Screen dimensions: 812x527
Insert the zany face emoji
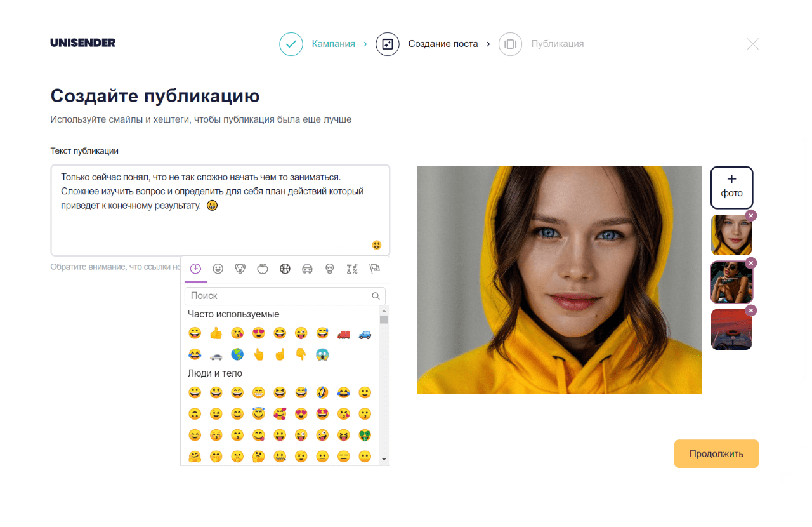coord(322,435)
